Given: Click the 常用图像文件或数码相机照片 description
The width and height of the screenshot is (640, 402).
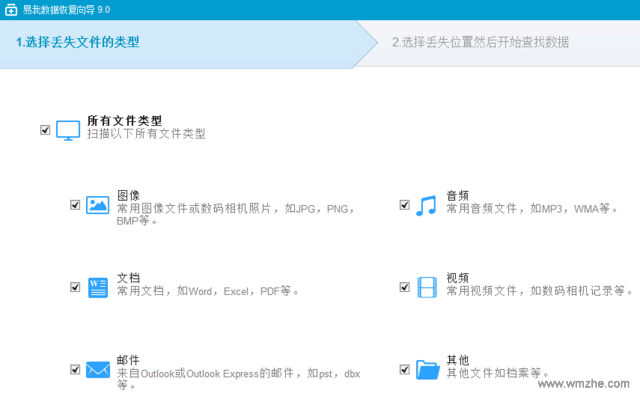Looking at the screenshot, I should coord(236,215).
